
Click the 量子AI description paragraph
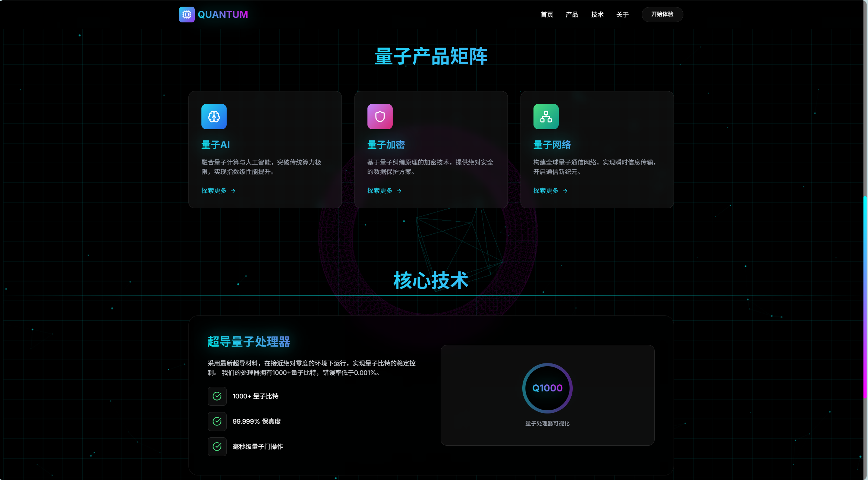click(x=261, y=167)
